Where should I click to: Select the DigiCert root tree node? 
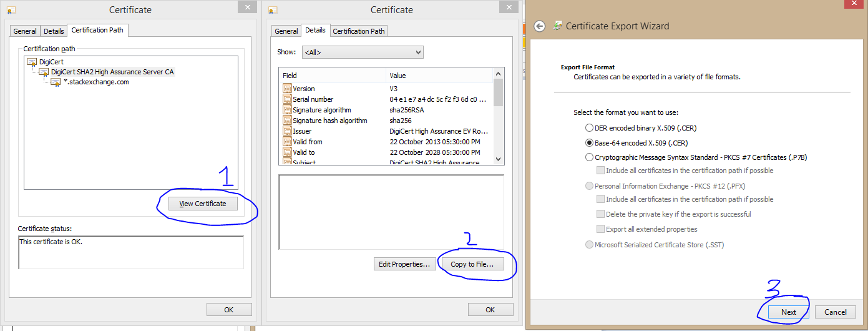pos(52,62)
